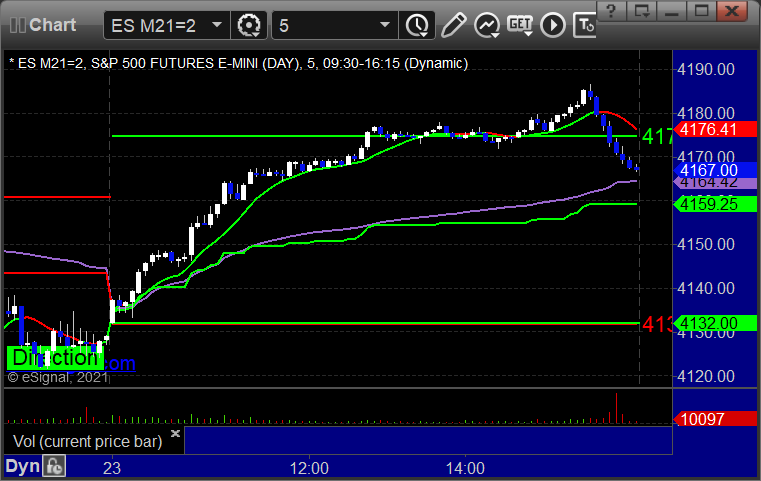The height and width of the screenshot is (481, 761).
Task: Select the pencil drawing tools icon
Action: pos(453,25)
